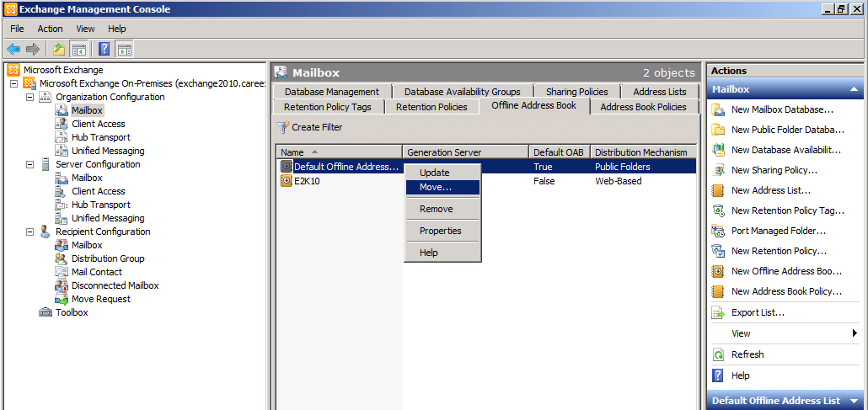This screenshot has width=868, height=410.
Task: Sort by the Name column header
Action: coord(339,152)
